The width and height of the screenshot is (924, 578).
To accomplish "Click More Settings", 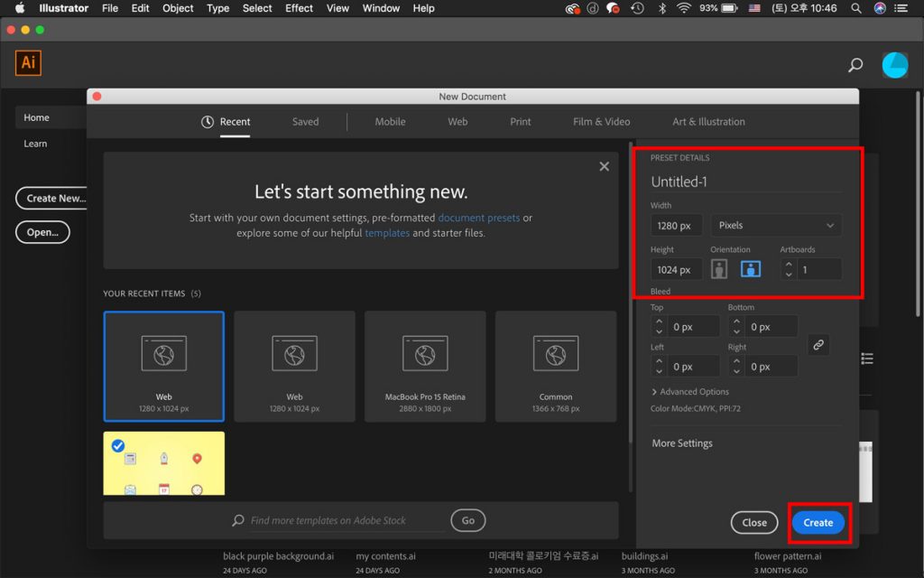I will (682, 443).
